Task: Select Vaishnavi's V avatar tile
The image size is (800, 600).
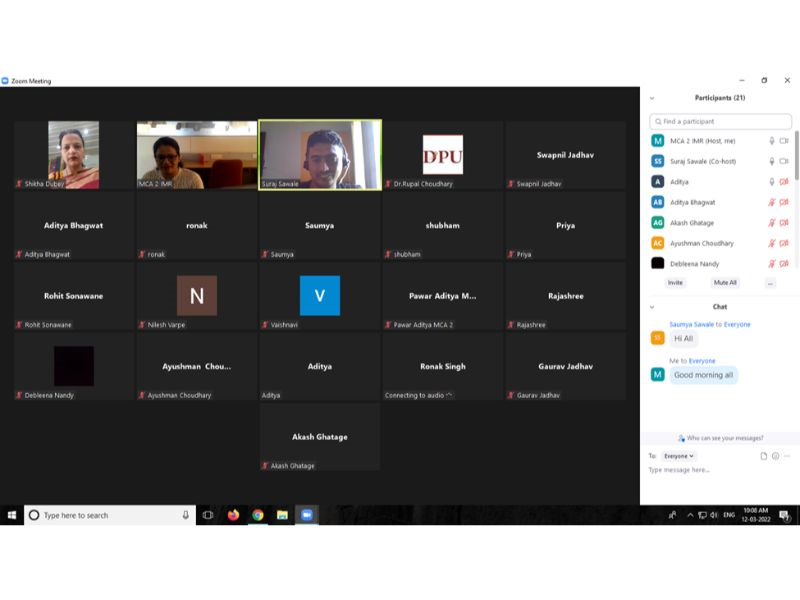Action: (320, 296)
